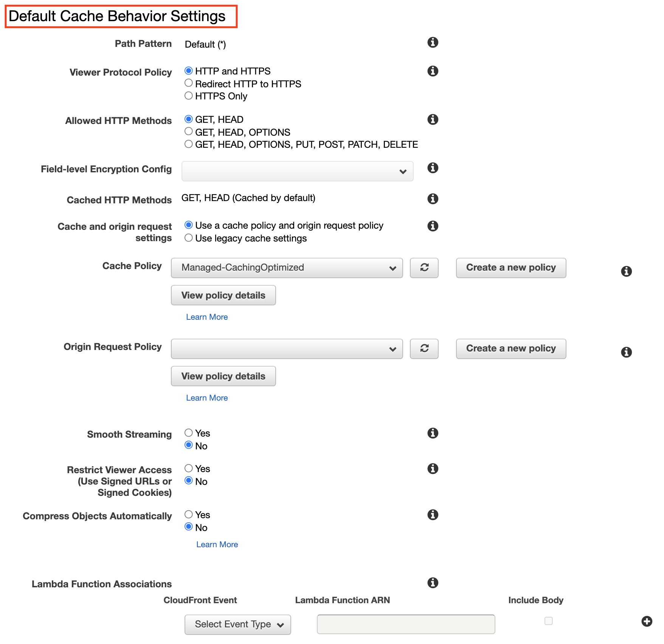Open info icon for Viewer Protocol Policy
Image resolution: width=664 pixels, height=644 pixels.
433,71
